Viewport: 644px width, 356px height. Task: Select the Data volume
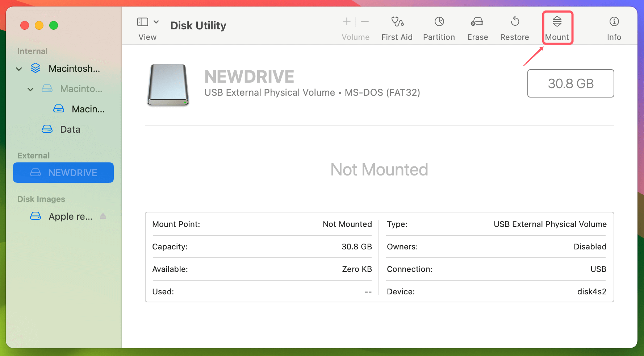click(x=70, y=129)
